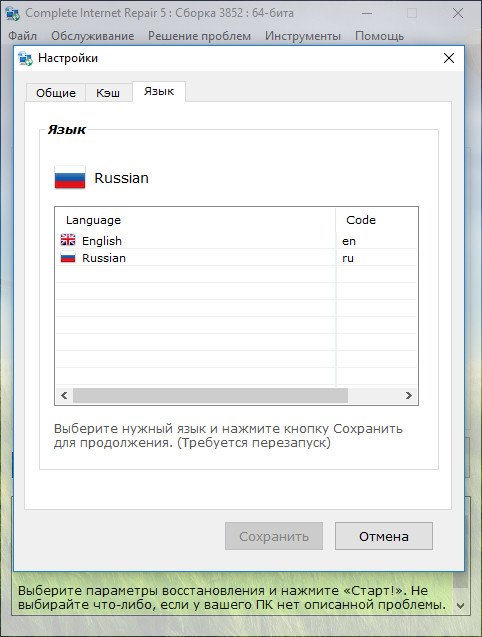Click the Отмена button
This screenshot has height=637, width=482.
[x=384, y=536]
